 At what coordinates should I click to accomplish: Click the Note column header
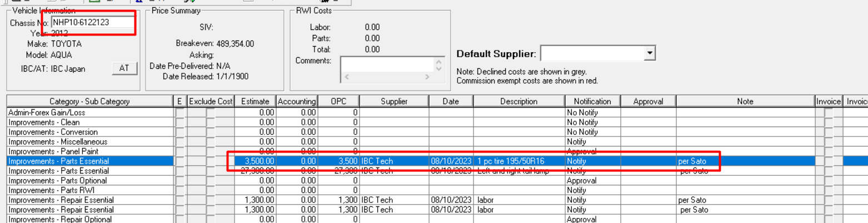click(x=745, y=102)
